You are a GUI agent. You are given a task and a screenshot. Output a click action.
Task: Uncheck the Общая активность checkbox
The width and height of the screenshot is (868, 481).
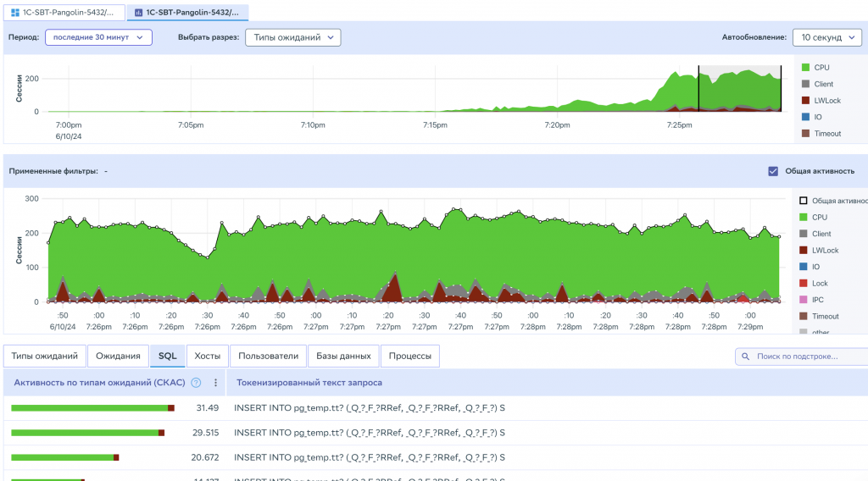click(773, 171)
